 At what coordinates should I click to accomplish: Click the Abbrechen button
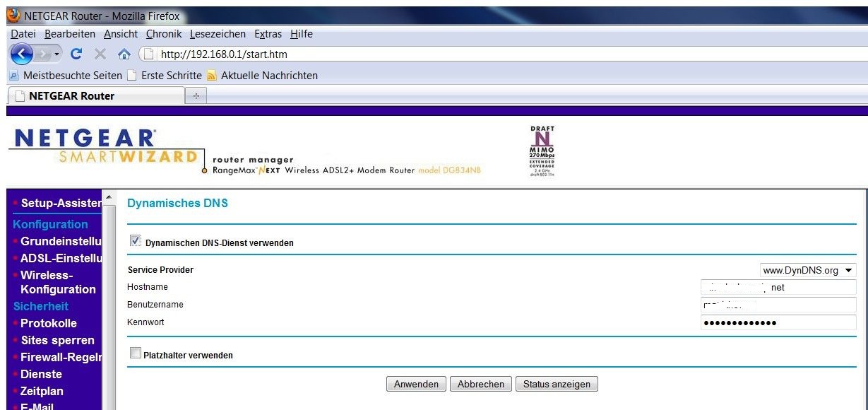(x=480, y=384)
